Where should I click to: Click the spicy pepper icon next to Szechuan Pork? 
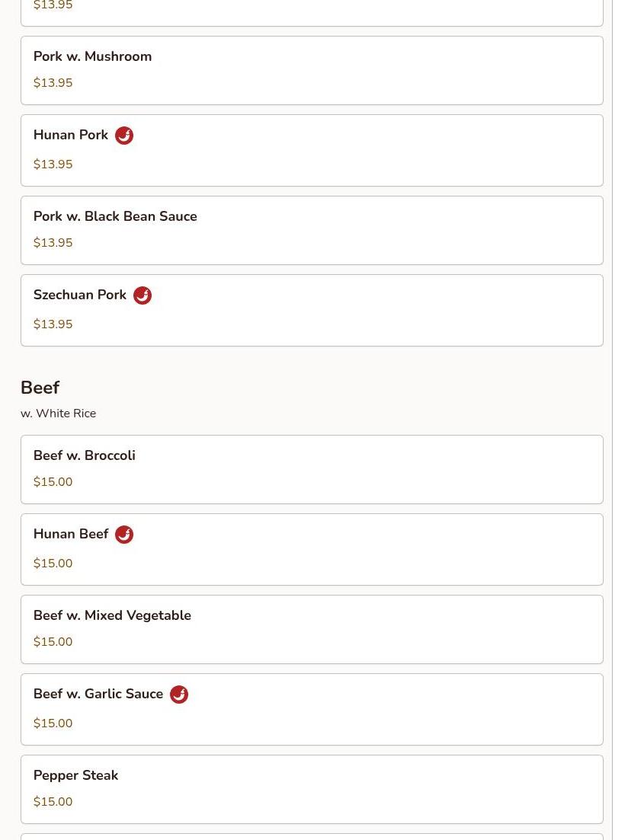click(143, 295)
